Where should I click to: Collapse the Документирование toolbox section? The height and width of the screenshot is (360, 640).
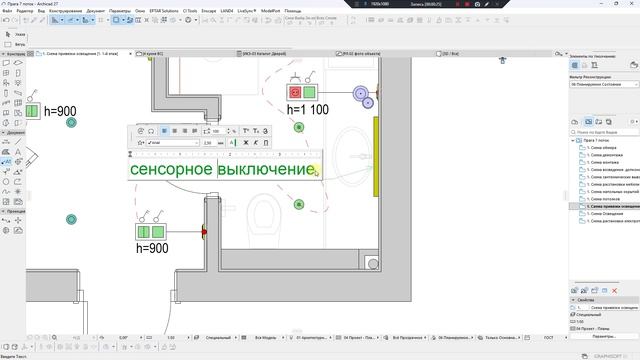click(3, 133)
